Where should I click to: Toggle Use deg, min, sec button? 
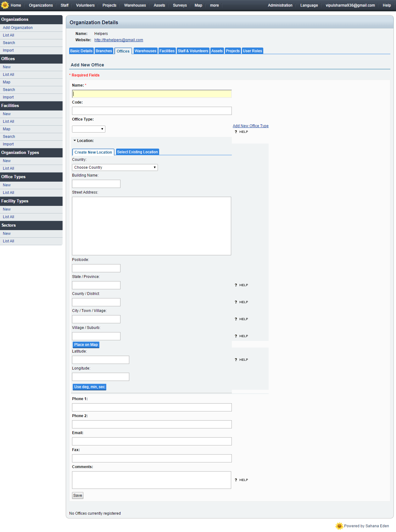tap(89, 387)
